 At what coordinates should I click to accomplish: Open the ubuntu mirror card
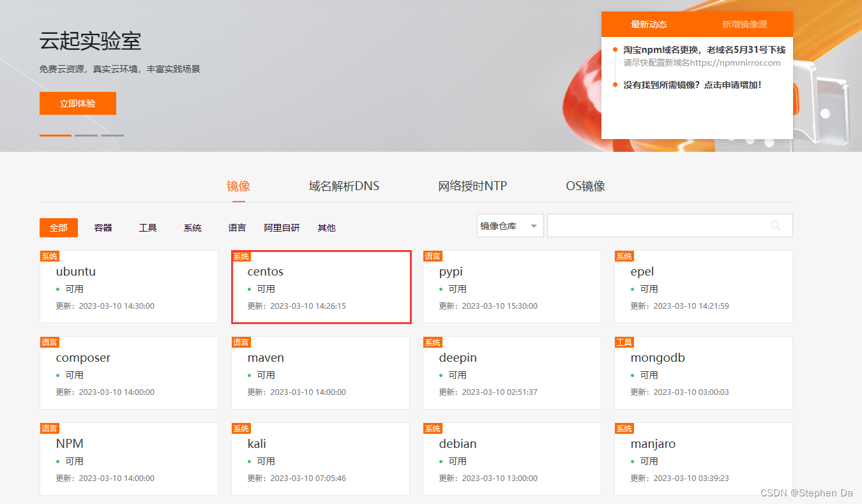[x=129, y=286]
